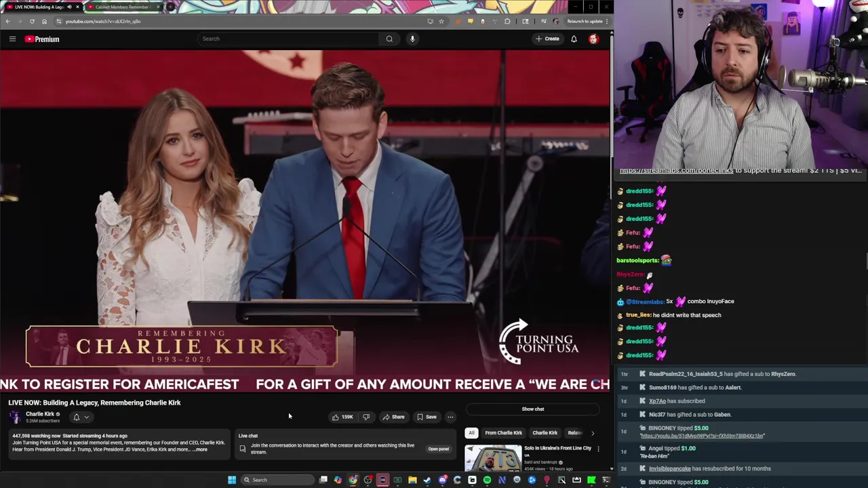This screenshot has height=488, width=868.
Task: Start voice search with microphone icon
Action: [412, 39]
